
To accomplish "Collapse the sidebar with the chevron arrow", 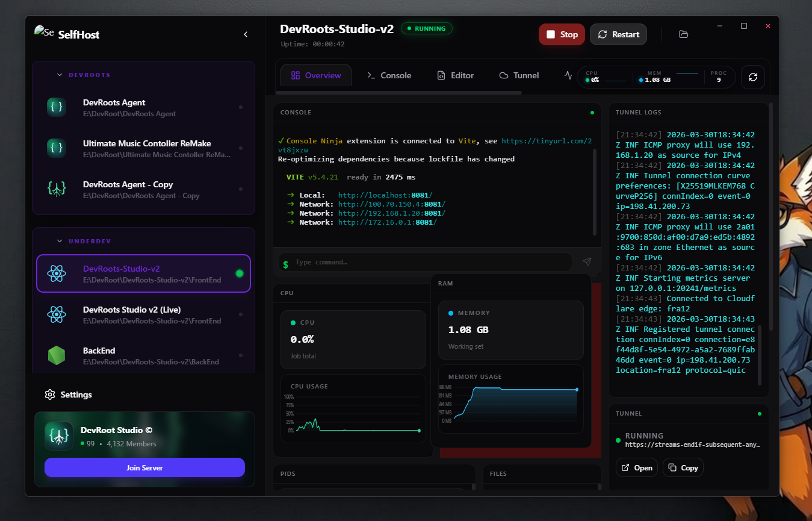I will 246,34.
